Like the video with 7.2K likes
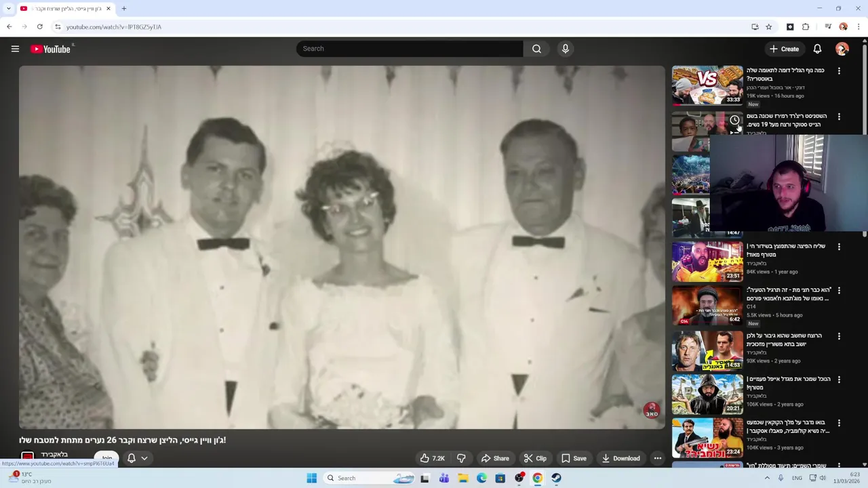Screen dimensions: 868x488 coord(432,458)
